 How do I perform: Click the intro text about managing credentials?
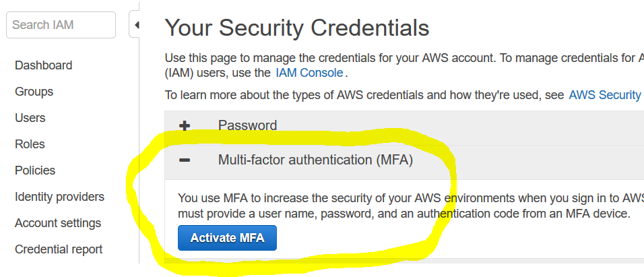click(x=404, y=59)
